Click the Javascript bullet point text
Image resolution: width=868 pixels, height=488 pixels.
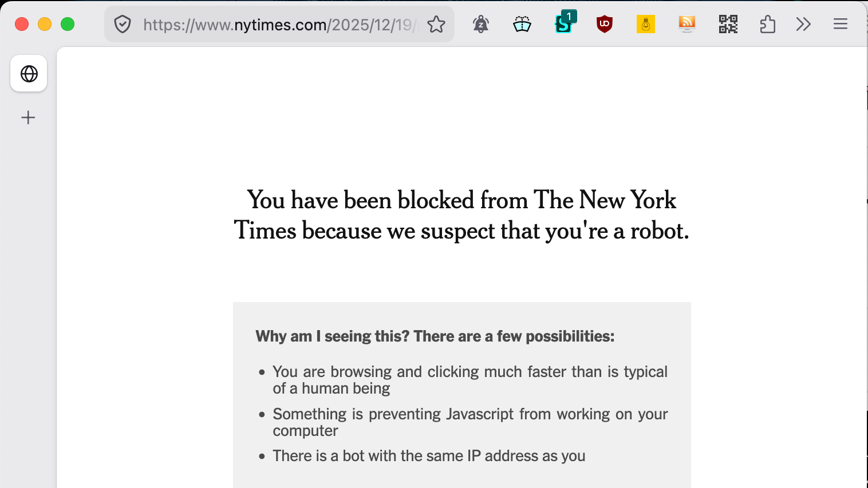point(470,422)
